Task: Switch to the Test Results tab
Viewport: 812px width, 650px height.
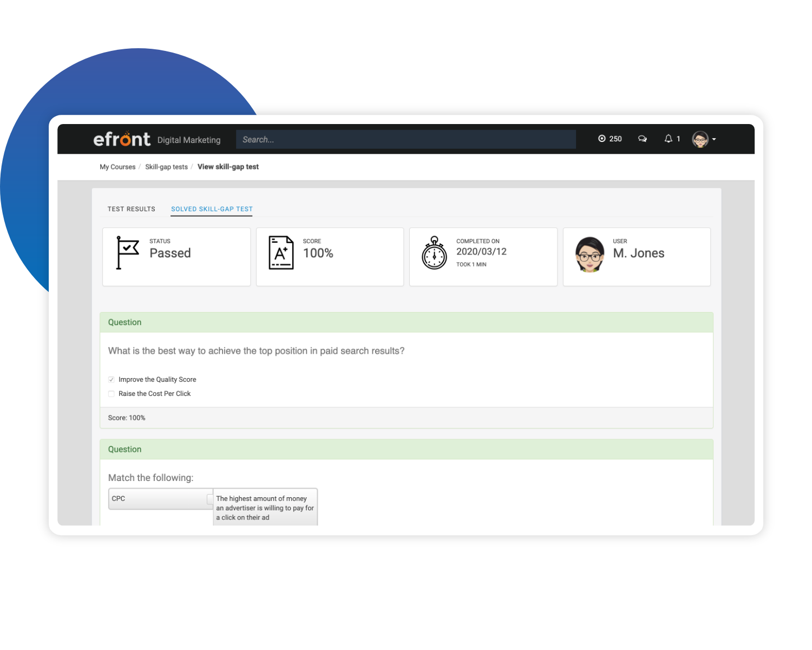Action: pyautogui.click(x=131, y=209)
